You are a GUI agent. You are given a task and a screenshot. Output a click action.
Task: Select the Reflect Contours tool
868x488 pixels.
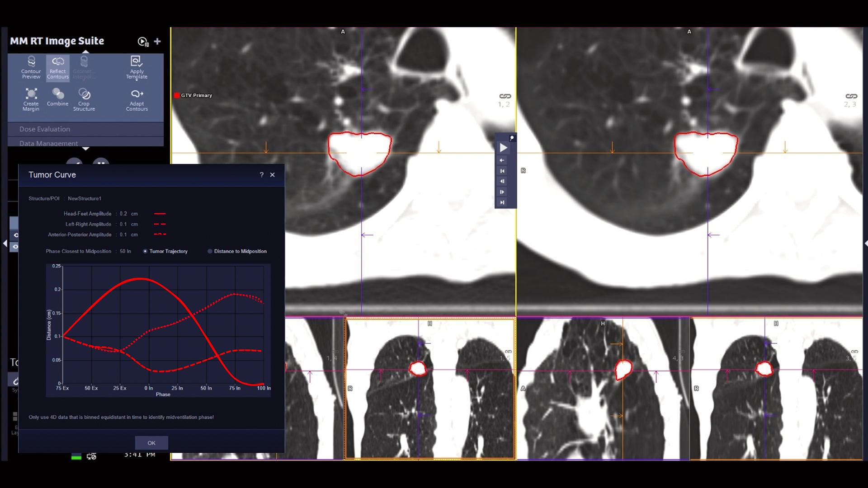pos(57,67)
